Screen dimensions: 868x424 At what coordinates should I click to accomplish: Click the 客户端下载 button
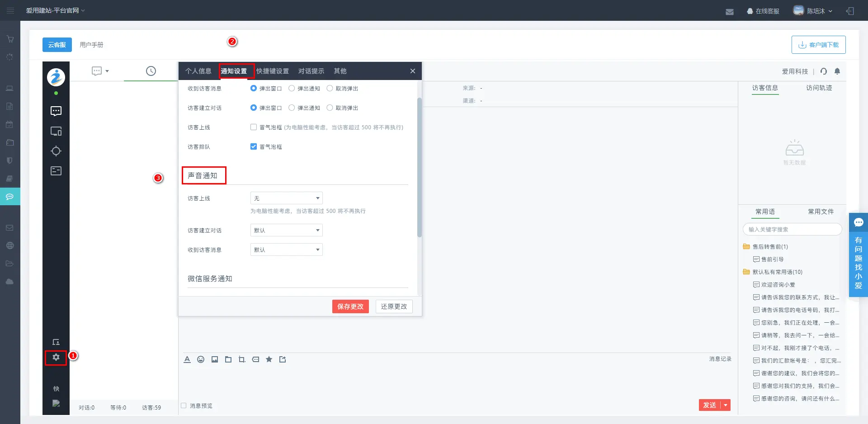(x=818, y=45)
